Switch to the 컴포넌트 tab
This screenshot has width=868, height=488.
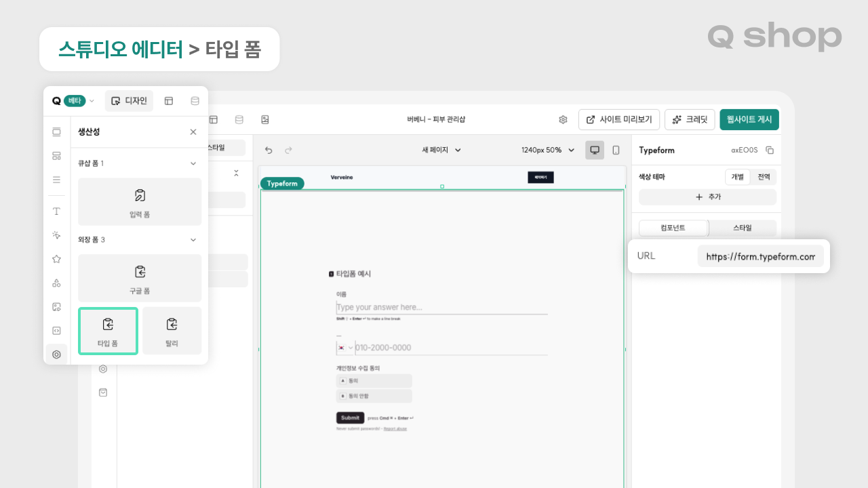click(673, 228)
